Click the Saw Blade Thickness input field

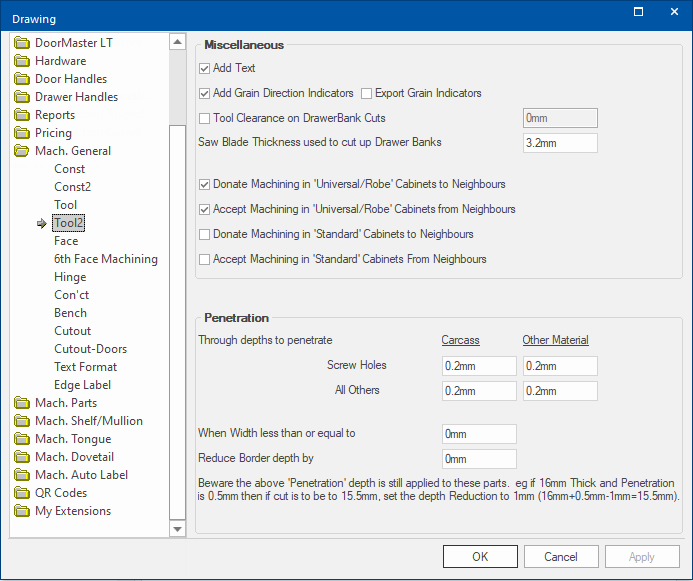560,143
